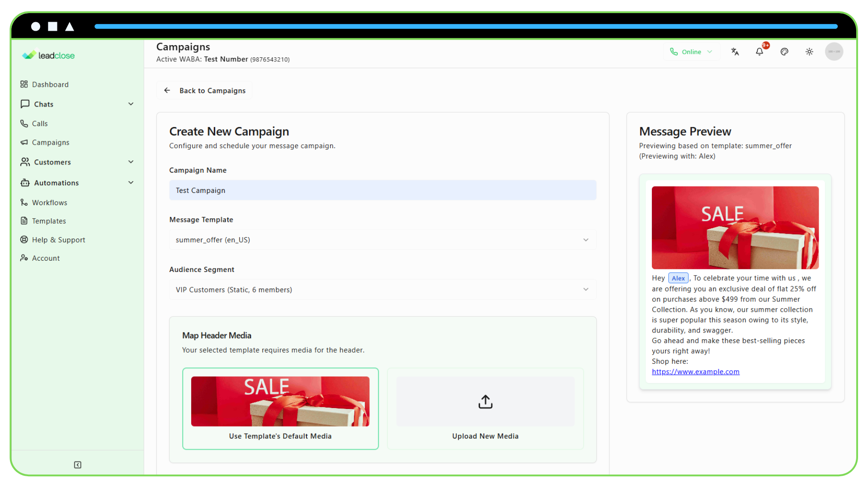Select Use Template's Default Media option
Screen dimensions: 868x488
(x=280, y=408)
